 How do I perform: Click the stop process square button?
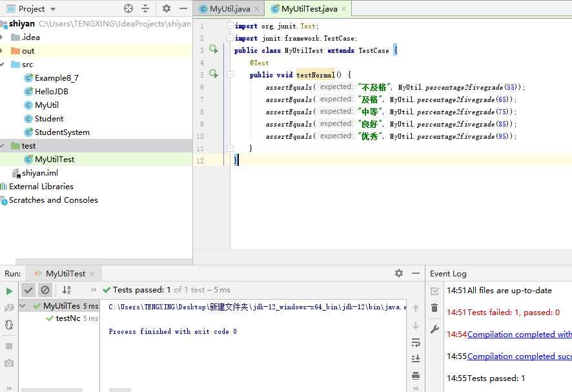point(9,346)
